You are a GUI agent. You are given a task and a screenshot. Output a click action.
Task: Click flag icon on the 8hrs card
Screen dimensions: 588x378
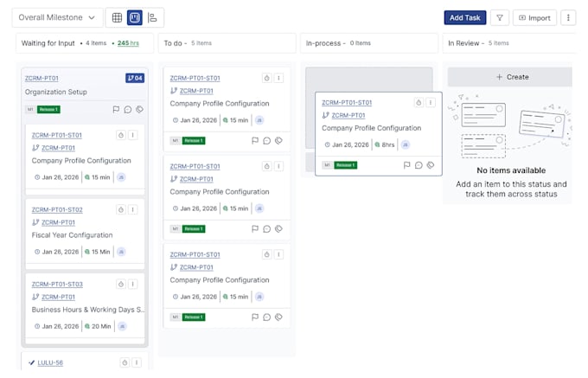(407, 165)
